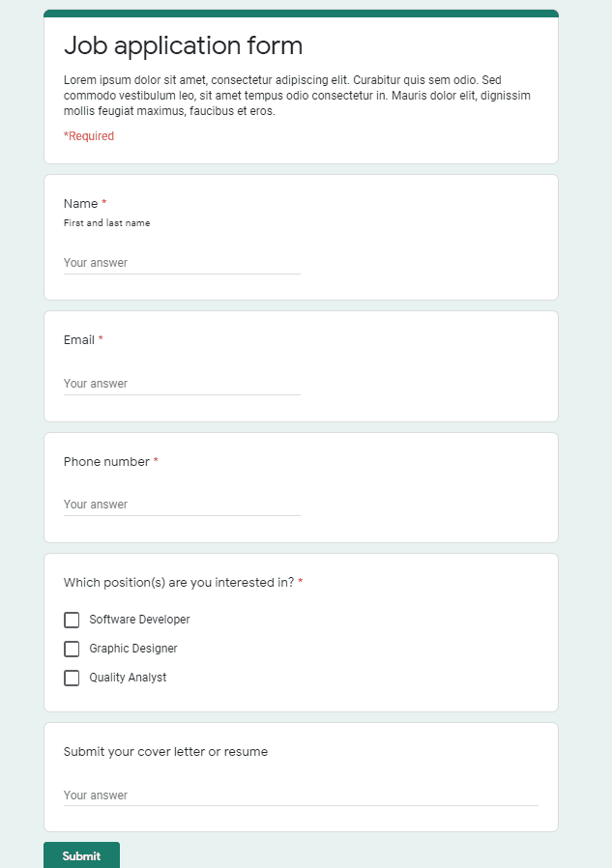The height and width of the screenshot is (868, 612).
Task: Click into the Name answer field
Action: point(182,262)
